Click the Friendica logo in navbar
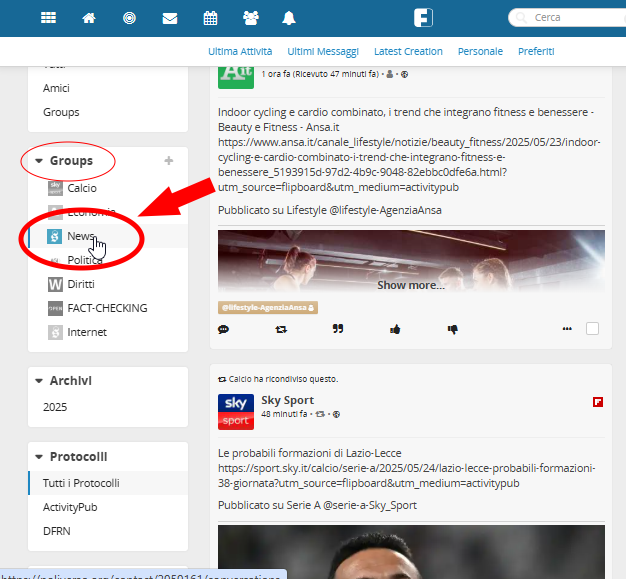Image resolution: width=626 pixels, height=579 pixels. coord(423,18)
